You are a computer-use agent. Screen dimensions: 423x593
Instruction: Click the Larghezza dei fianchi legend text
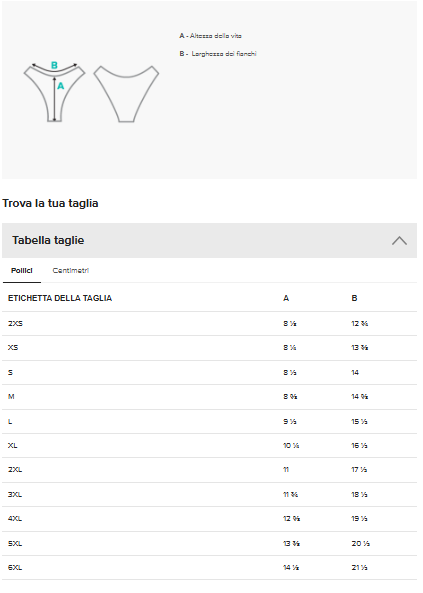click(x=220, y=54)
